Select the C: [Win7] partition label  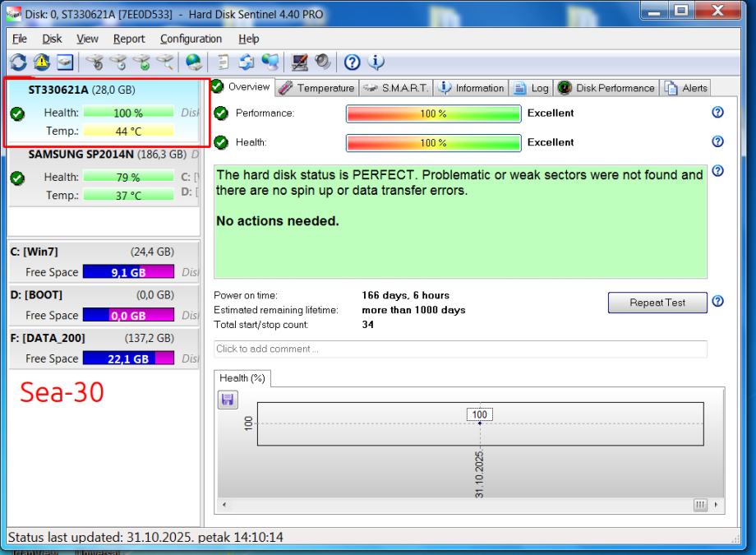[x=35, y=252]
